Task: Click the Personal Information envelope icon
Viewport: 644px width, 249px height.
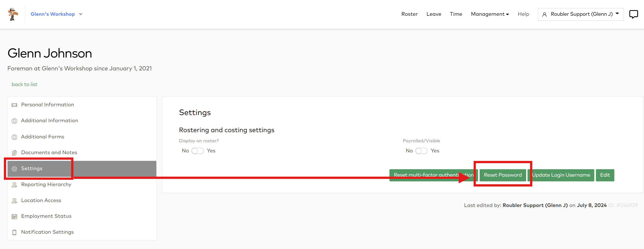Action: coord(14,105)
